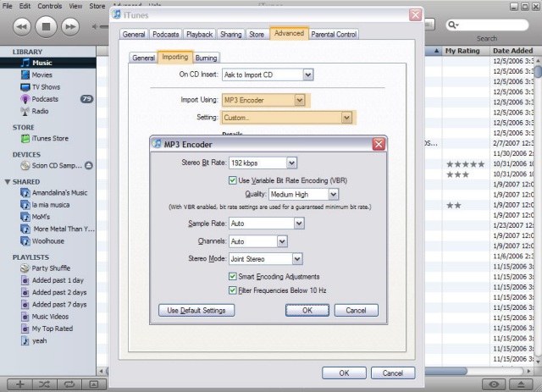Open Podcasts library

pyautogui.click(x=45, y=99)
